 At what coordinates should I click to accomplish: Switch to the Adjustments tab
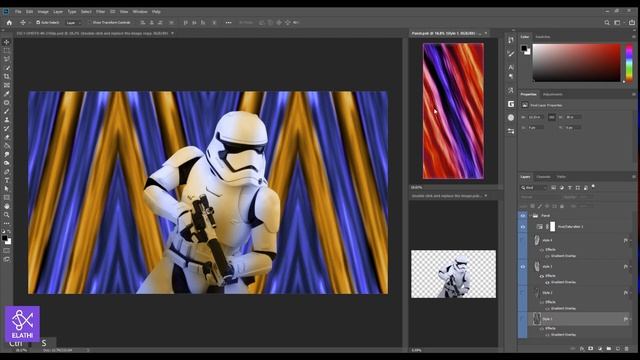(x=553, y=94)
